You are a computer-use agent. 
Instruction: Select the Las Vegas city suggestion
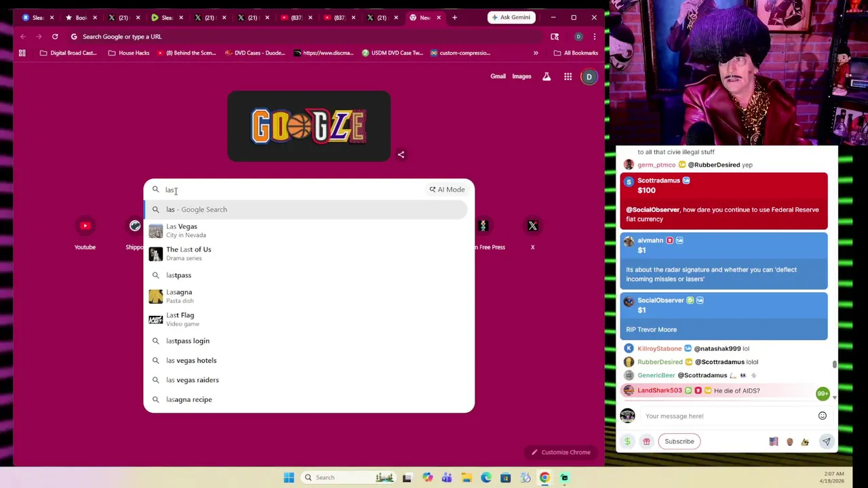click(x=306, y=230)
